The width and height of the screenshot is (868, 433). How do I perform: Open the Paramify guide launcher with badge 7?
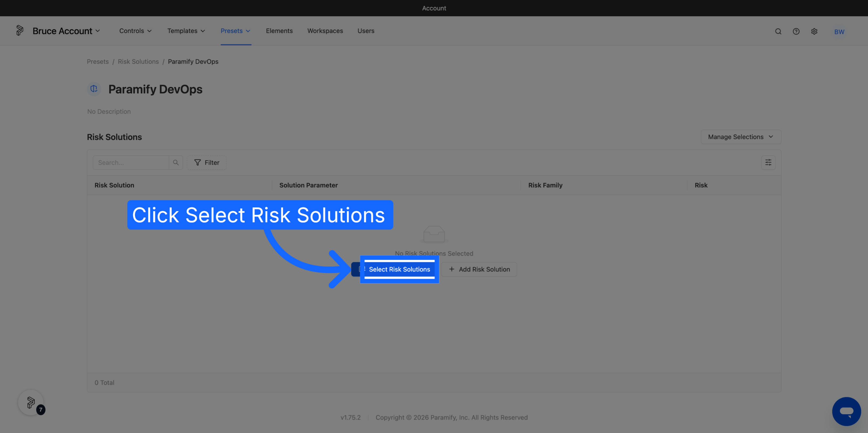point(31,402)
